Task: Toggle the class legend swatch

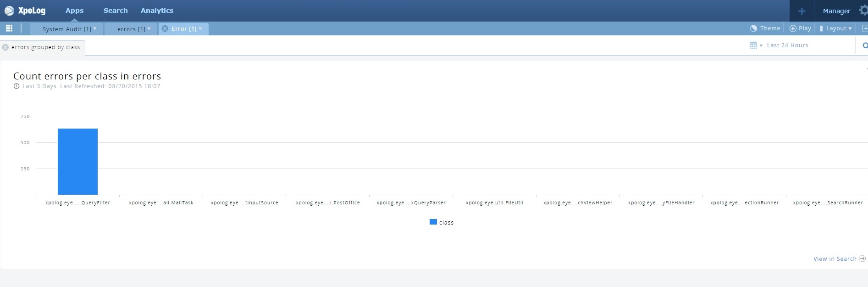Action: tap(433, 222)
